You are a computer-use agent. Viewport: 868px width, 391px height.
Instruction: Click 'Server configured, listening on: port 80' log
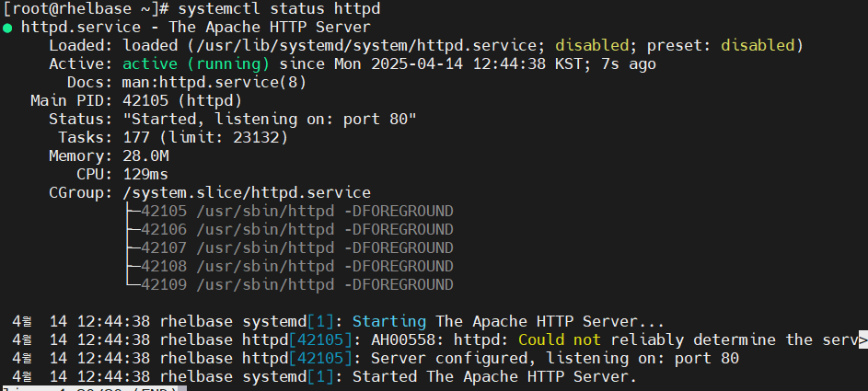[x=555, y=359]
